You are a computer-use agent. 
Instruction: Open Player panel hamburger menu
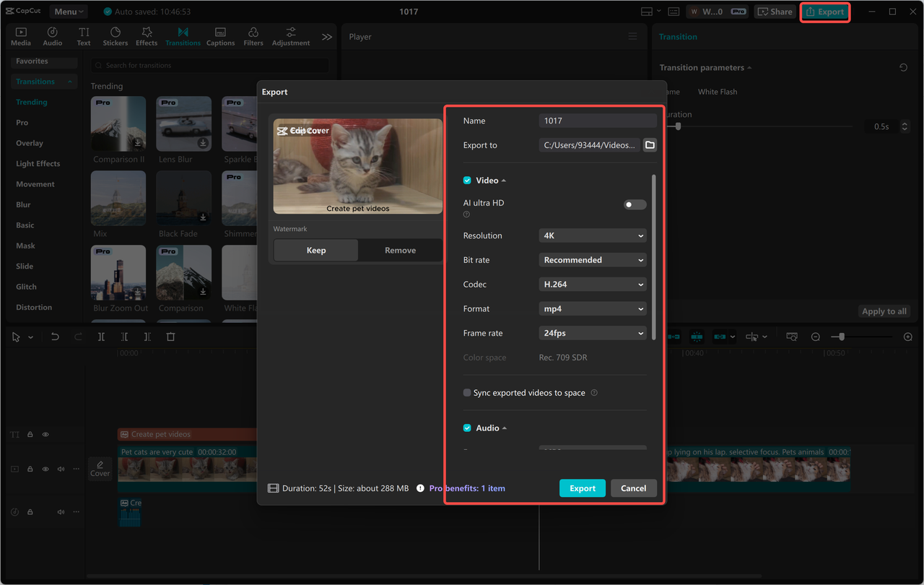click(x=632, y=37)
